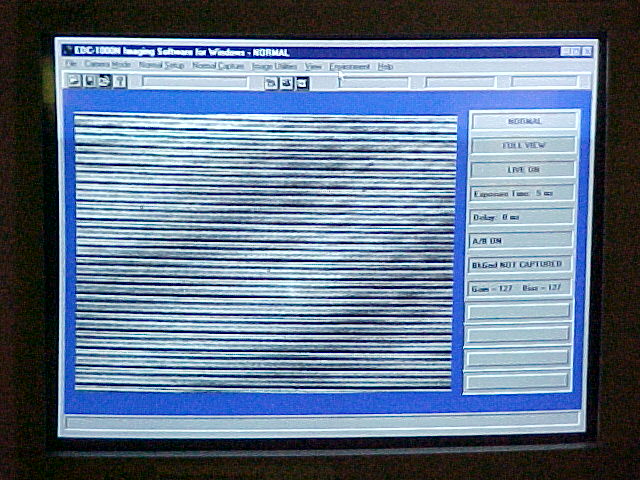Click the Print toolbar icon
This screenshot has width=640, height=480.
(x=103, y=82)
